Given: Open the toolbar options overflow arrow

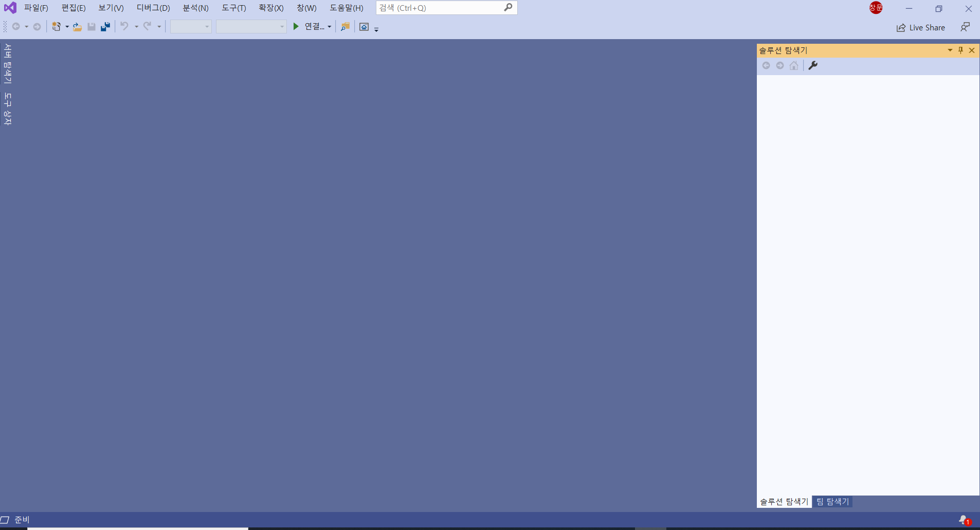Looking at the screenshot, I should click(376, 29).
